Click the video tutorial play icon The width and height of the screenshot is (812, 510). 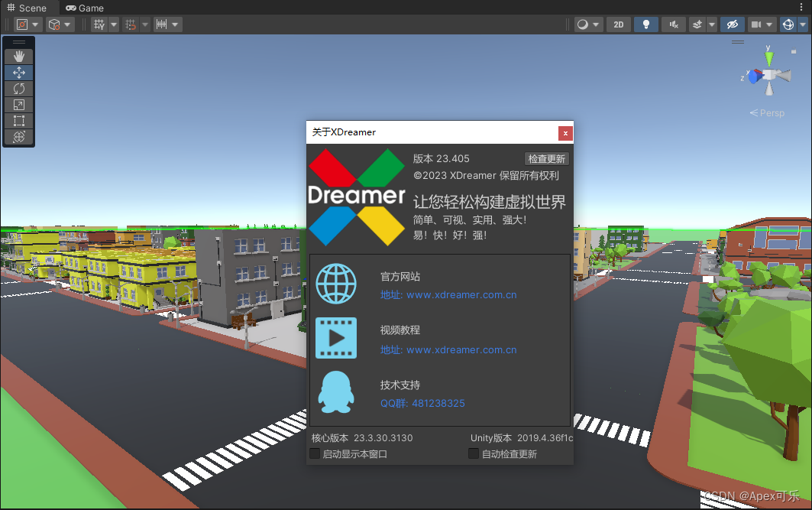pyautogui.click(x=336, y=338)
